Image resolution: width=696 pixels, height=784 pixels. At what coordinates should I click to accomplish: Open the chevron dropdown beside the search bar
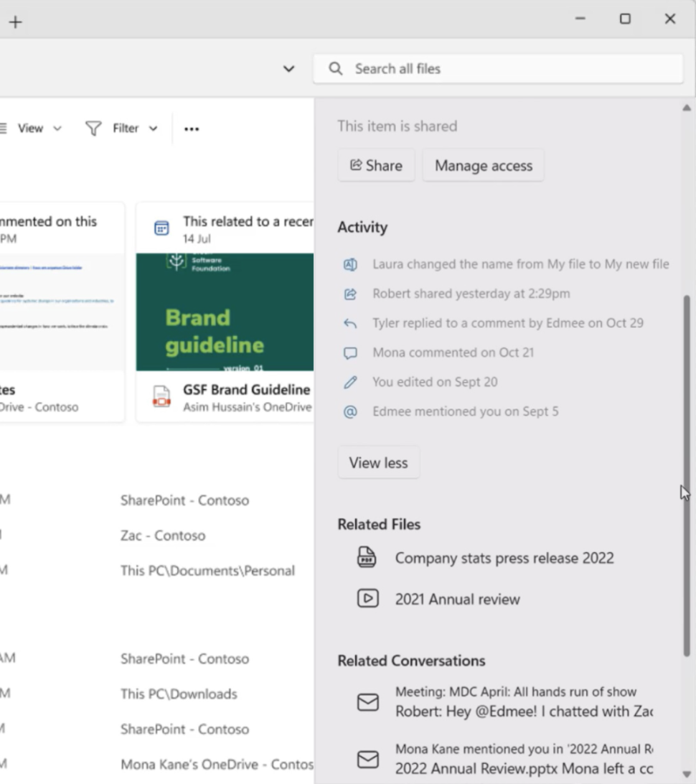click(x=288, y=69)
